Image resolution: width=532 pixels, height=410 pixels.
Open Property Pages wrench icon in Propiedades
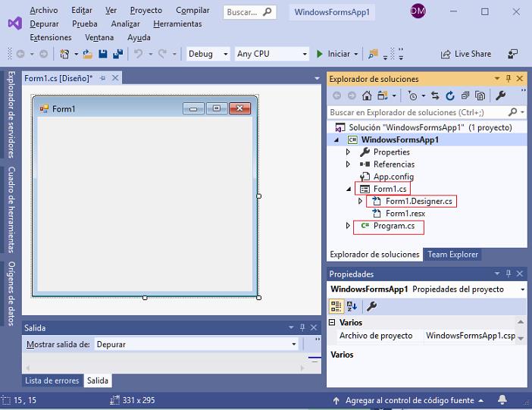click(x=371, y=306)
